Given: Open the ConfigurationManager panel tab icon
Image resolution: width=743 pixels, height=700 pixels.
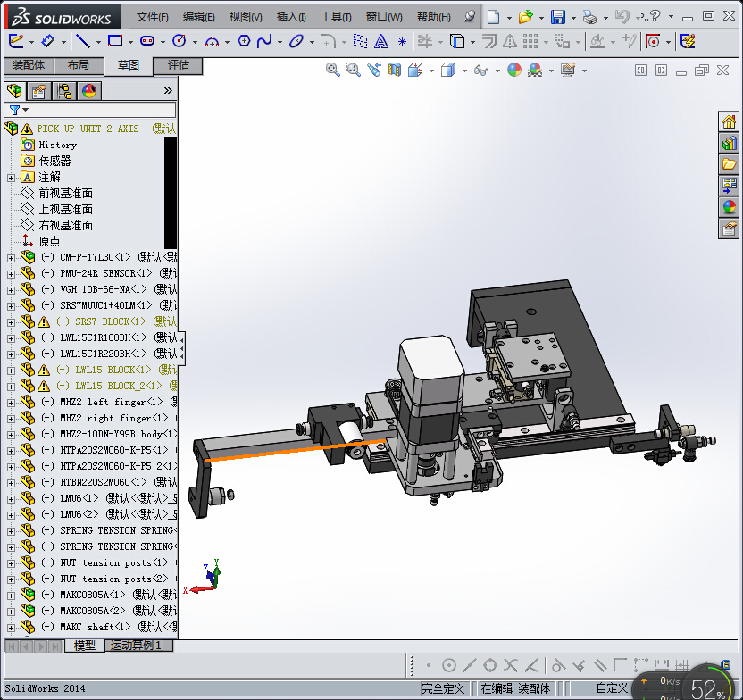Looking at the screenshot, I should (x=64, y=91).
